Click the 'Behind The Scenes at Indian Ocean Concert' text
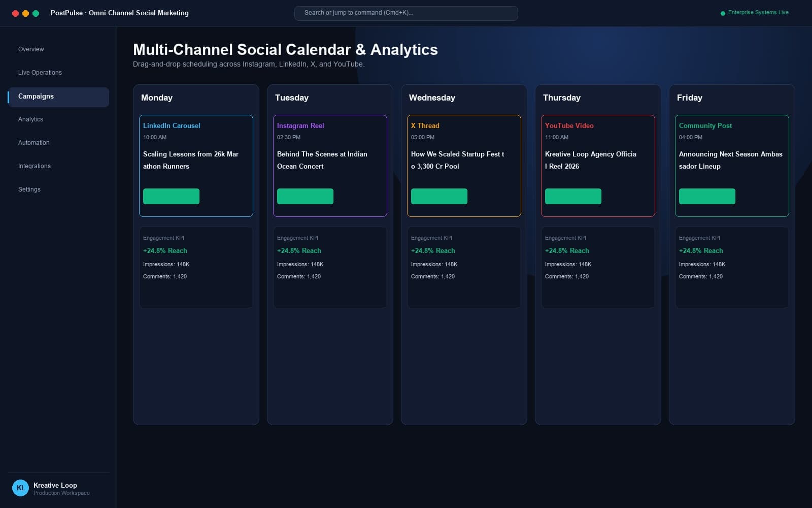Image resolution: width=812 pixels, height=508 pixels. click(x=322, y=160)
